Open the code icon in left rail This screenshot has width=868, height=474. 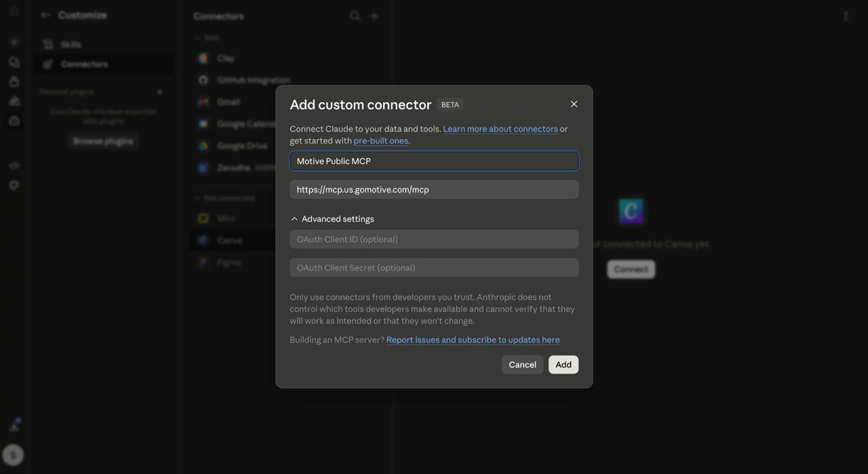14,165
